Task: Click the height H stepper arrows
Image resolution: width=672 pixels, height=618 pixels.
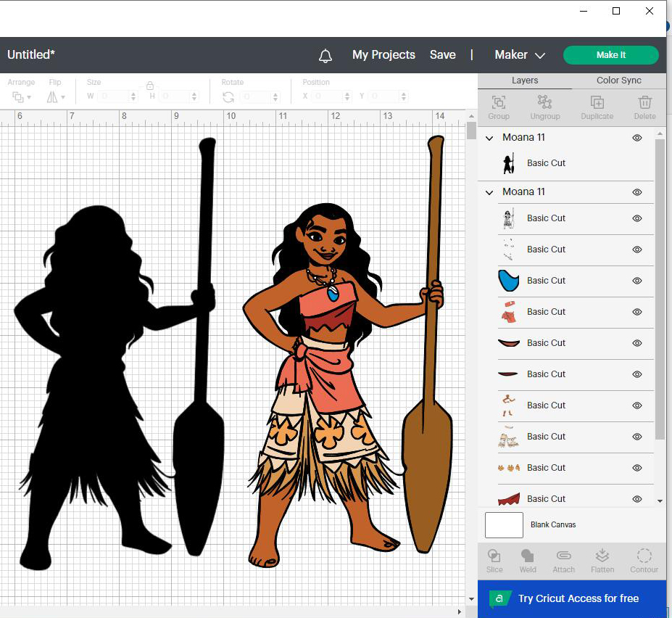Action: tap(194, 96)
